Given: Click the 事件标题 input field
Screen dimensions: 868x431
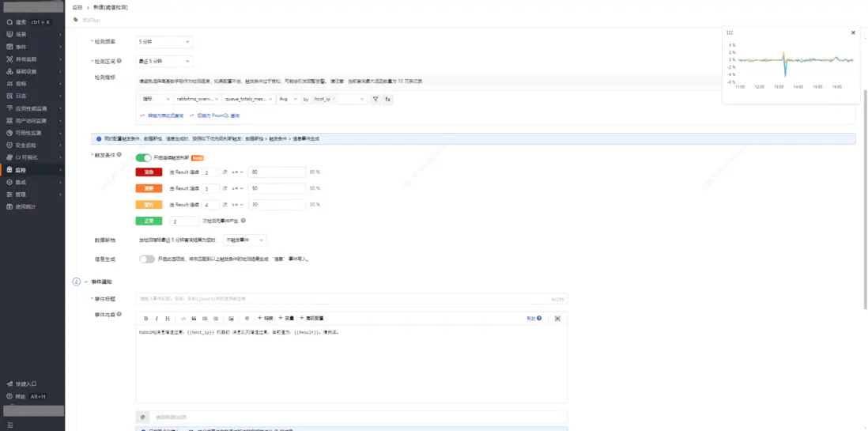Looking at the screenshot, I should click(x=352, y=299).
